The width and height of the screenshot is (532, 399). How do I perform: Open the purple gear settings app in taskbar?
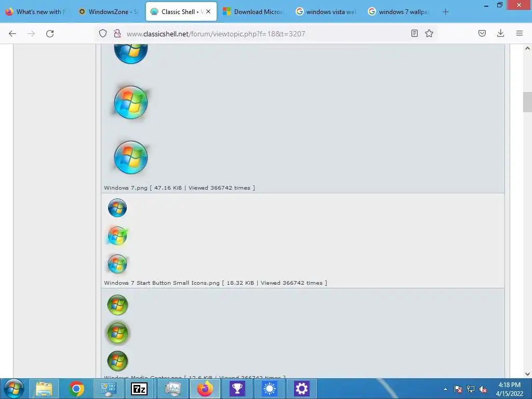pos(301,389)
